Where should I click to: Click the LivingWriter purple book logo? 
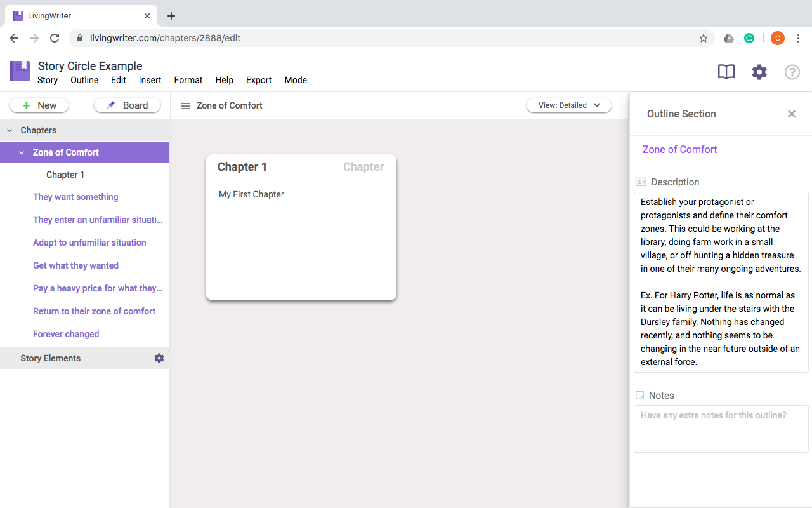[x=20, y=71]
